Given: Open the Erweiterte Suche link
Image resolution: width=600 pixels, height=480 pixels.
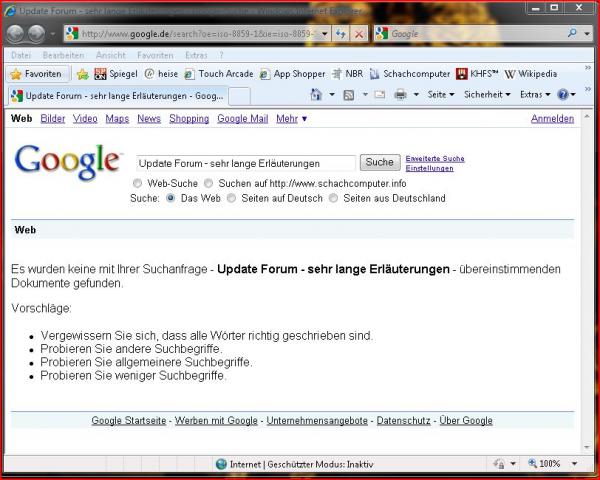Looking at the screenshot, I should point(434,159).
